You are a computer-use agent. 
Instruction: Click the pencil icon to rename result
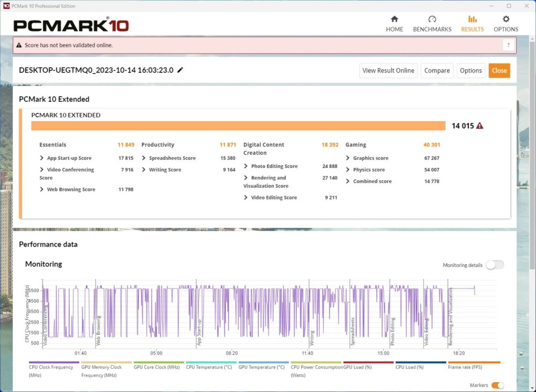[x=181, y=70]
